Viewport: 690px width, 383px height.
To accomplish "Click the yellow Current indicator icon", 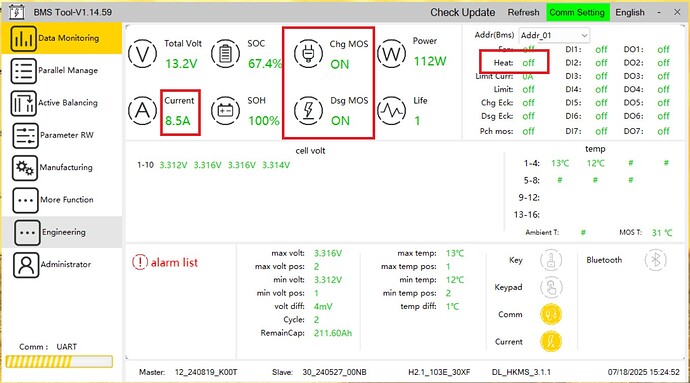I will click(551, 342).
